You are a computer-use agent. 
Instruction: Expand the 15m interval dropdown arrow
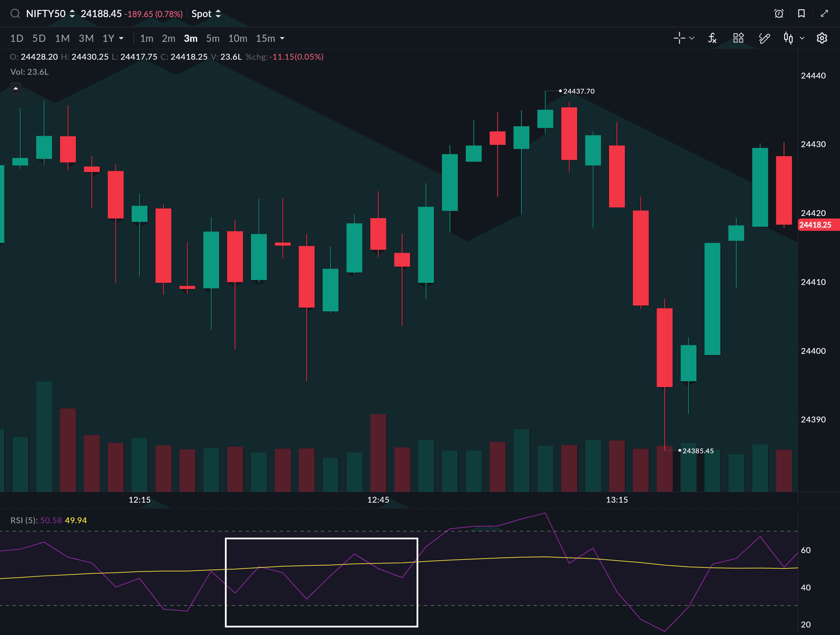282,38
